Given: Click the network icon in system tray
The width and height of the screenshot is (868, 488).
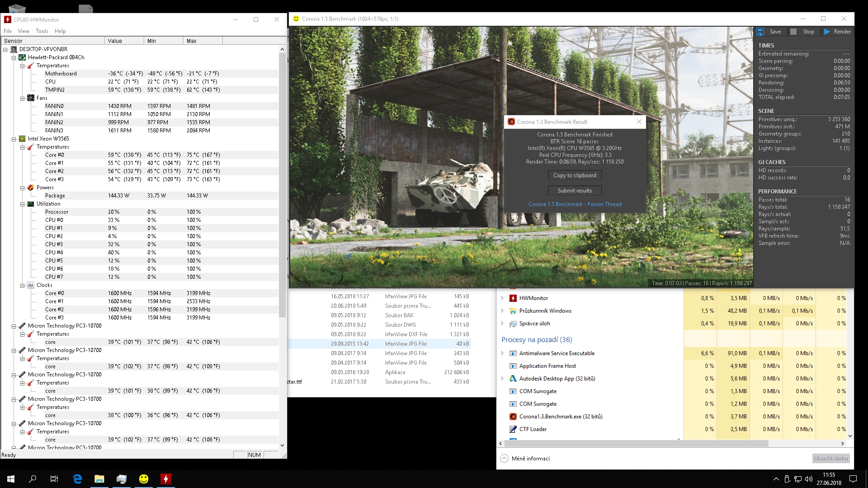Looking at the screenshot, I should (798, 479).
